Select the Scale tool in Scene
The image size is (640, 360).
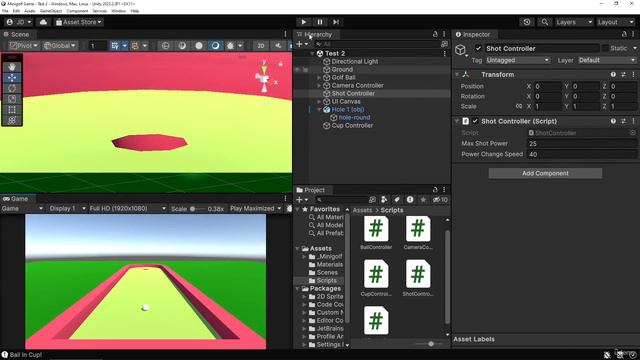coord(12,99)
